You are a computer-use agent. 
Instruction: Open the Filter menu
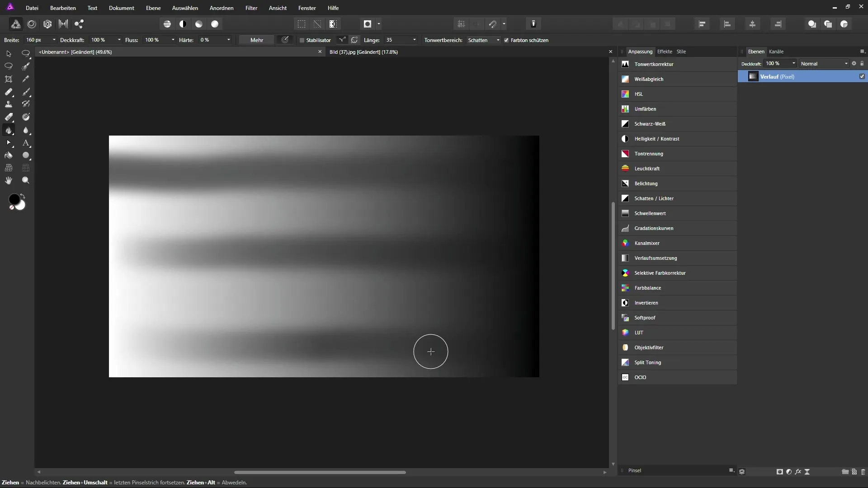point(251,8)
